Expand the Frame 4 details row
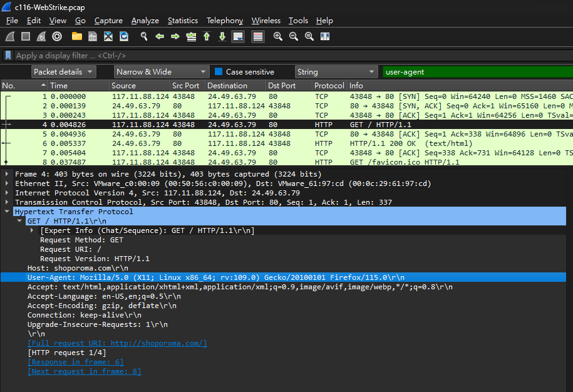 click(x=7, y=174)
